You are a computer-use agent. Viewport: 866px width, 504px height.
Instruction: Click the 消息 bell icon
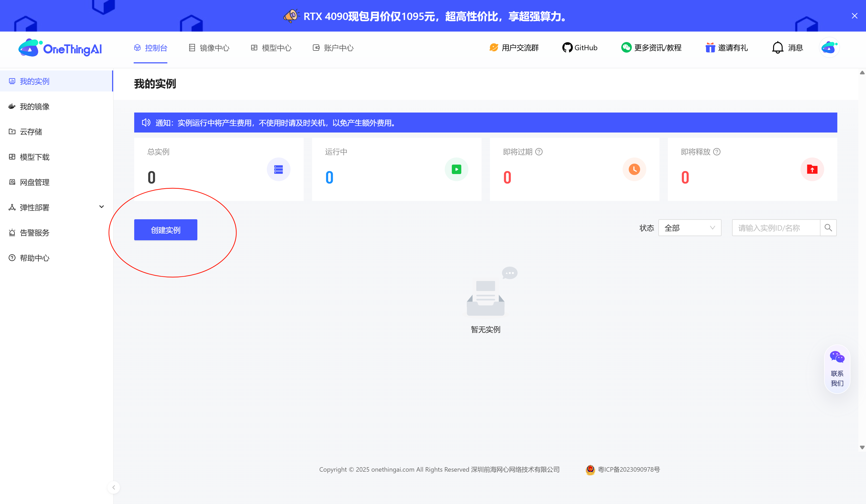(777, 48)
